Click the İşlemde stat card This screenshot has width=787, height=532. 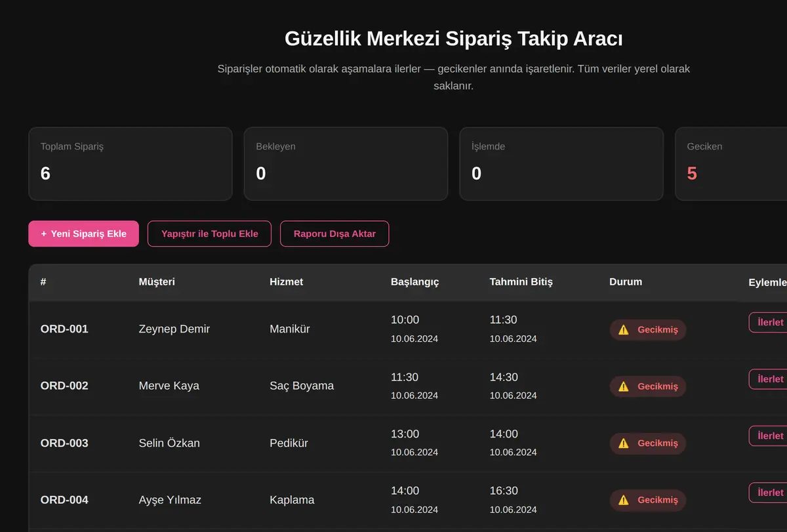[561, 163]
